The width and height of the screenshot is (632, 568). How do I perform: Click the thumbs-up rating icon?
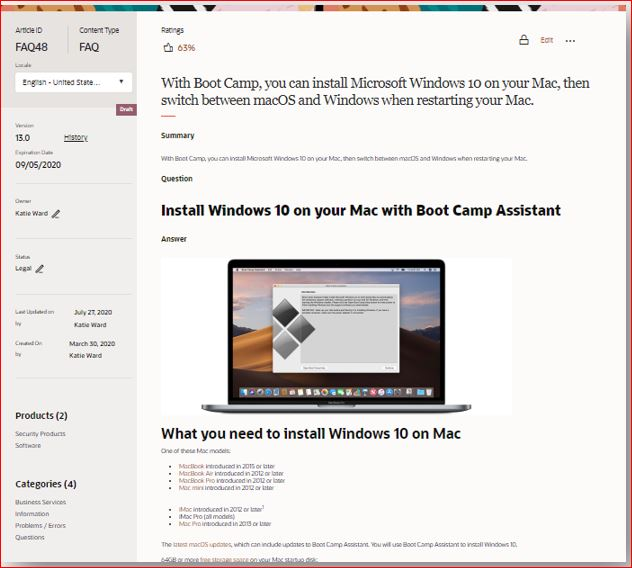coord(168,48)
